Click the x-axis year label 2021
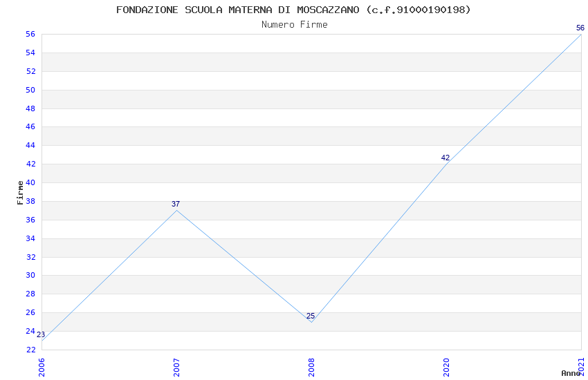Viewport: 588px width, 380px height. pyautogui.click(x=581, y=368)
